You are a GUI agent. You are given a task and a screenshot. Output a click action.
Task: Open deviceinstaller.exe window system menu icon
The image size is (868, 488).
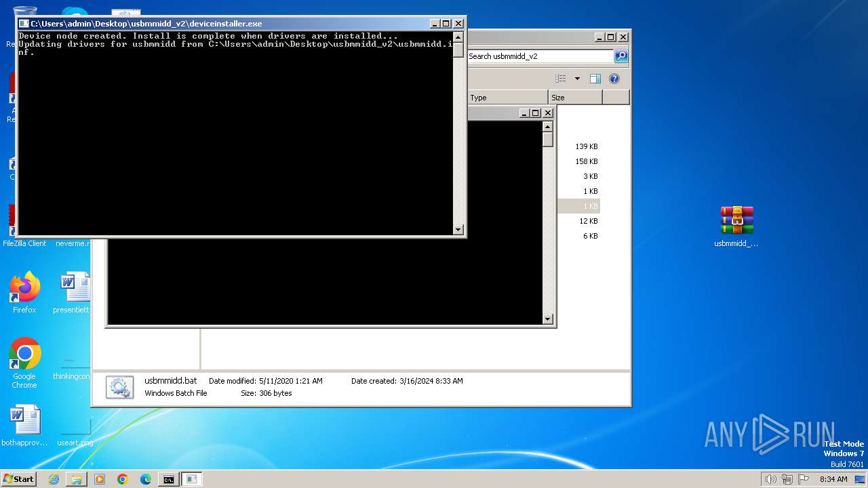click(24, 23)
